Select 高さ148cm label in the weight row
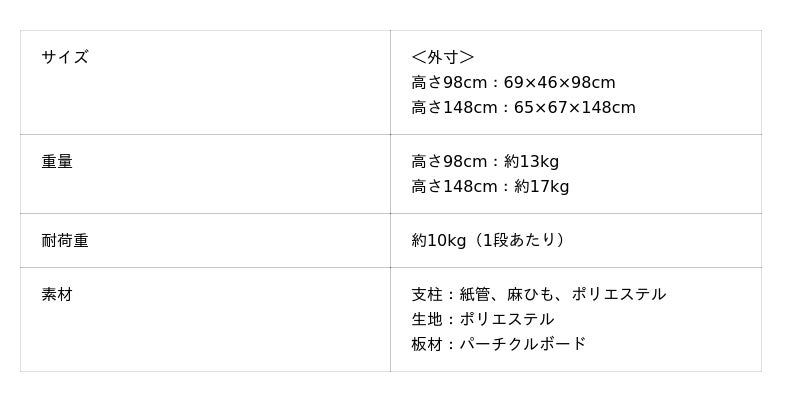The image size is (800, 402). (x=454, y=187)
